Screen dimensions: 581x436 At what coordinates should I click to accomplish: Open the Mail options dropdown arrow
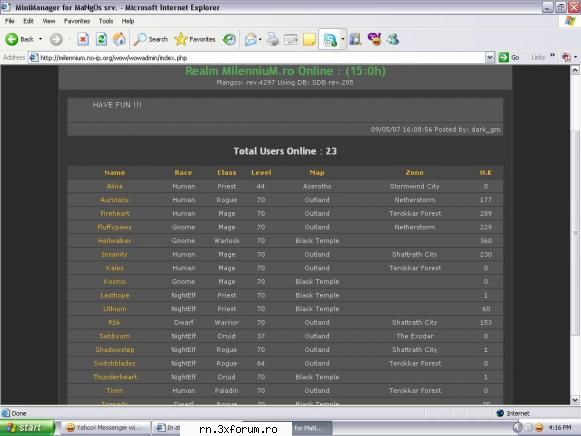tap(260, 39)
